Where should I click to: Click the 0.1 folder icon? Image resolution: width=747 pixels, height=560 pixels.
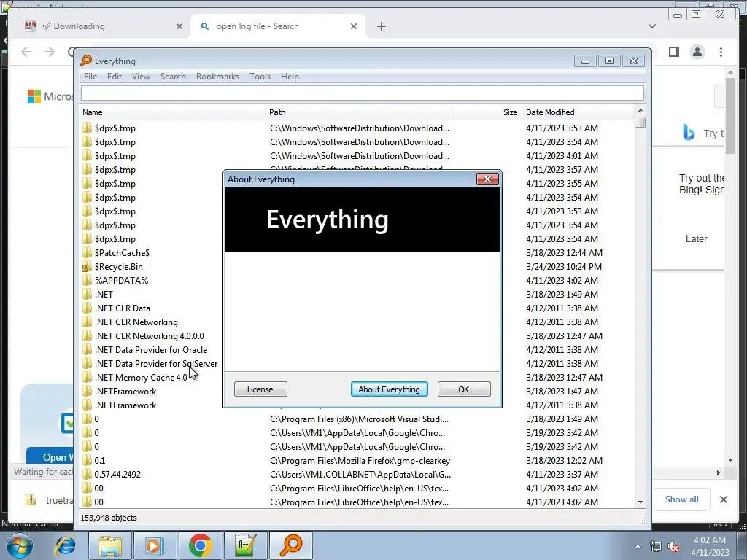87,461
